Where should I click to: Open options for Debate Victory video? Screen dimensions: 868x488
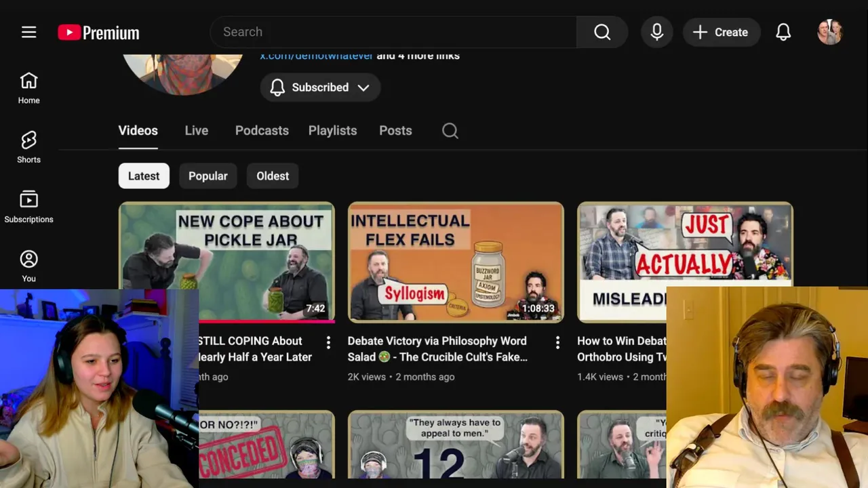pos(557,342)
